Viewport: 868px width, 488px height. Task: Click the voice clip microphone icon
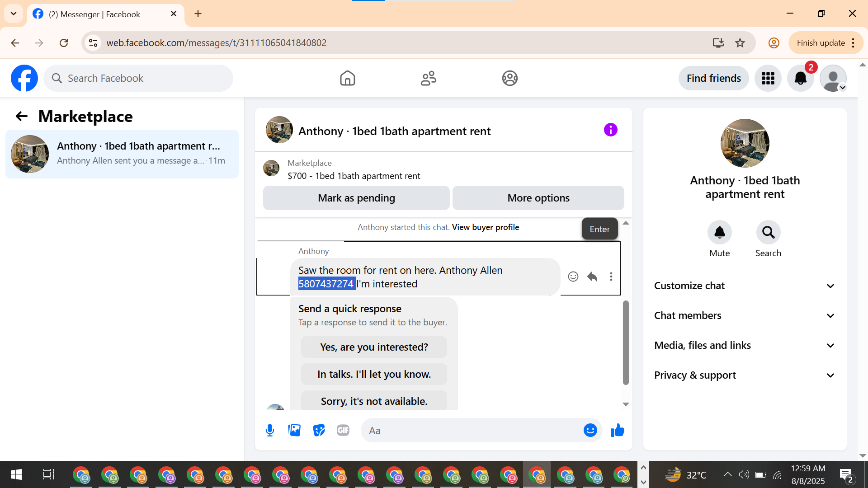click(x=270, y=430)
